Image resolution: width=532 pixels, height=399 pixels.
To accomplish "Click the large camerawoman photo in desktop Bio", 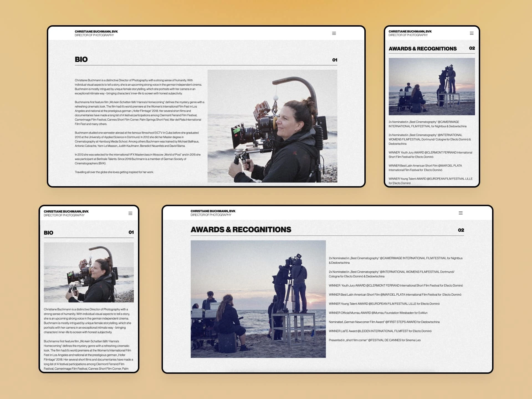I will [x=272, y=126].
